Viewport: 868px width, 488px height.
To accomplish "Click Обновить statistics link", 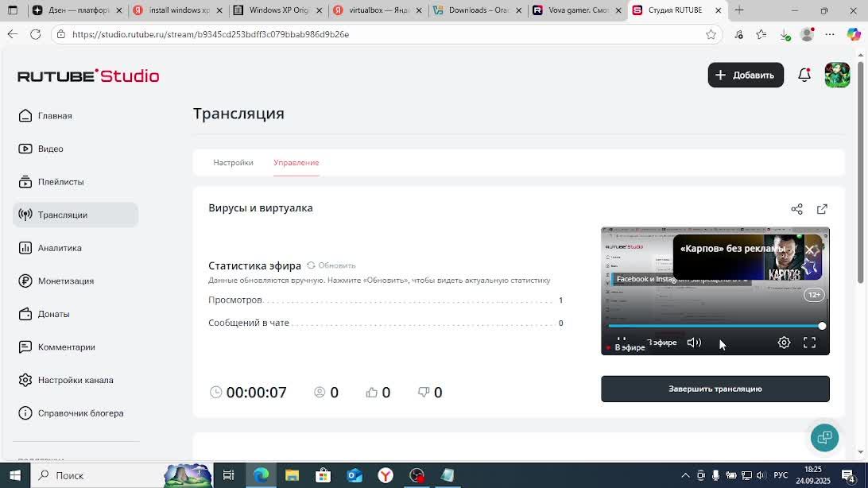I will (331, 265).
